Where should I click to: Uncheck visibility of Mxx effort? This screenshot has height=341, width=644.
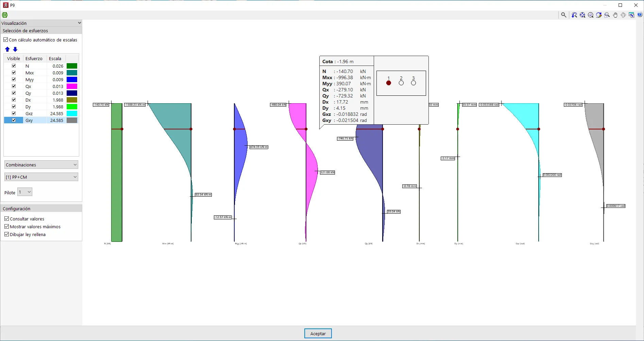(x=14, y=73)
